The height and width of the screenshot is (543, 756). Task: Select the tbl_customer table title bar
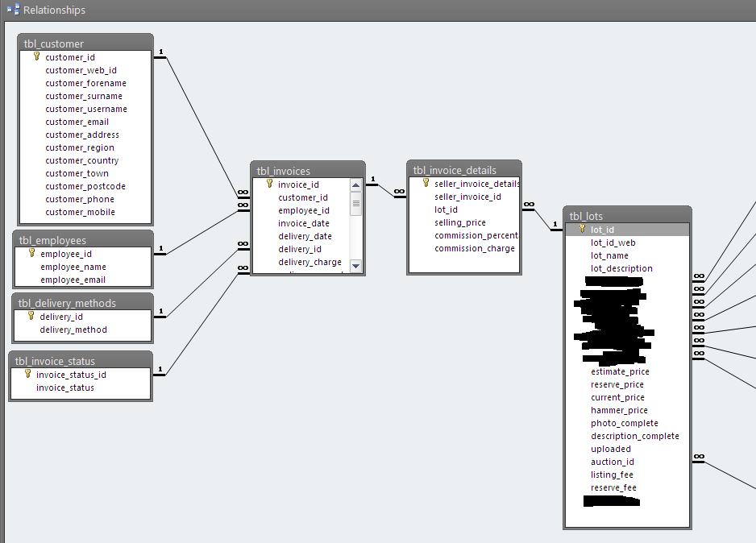click(85, 44)
